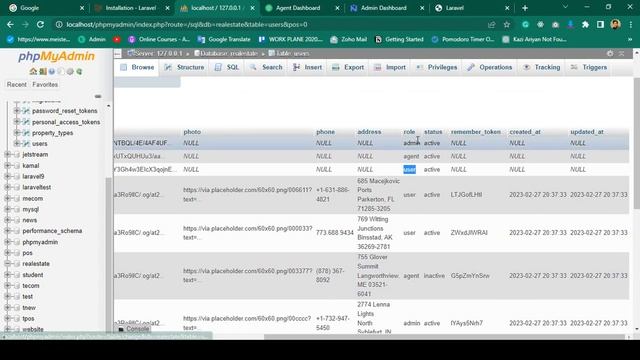Click the remember_token LTJGofLHtl cell
The height and width of the screenshot is (360, 640).
(466, 195)
